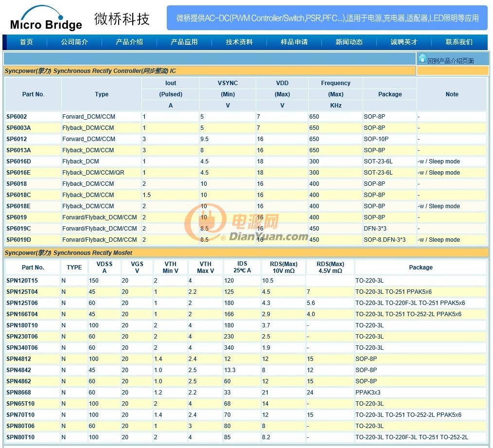Viewport: 493px width, 448px height.
Task: Click the Micro Bridge logo
Action: [46, 18]
